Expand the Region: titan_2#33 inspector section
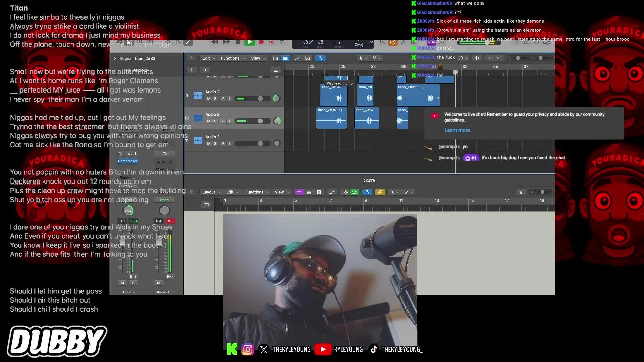The height and width of the screenshot is (362, 644). pyautogui.click(x=115, y=58)
